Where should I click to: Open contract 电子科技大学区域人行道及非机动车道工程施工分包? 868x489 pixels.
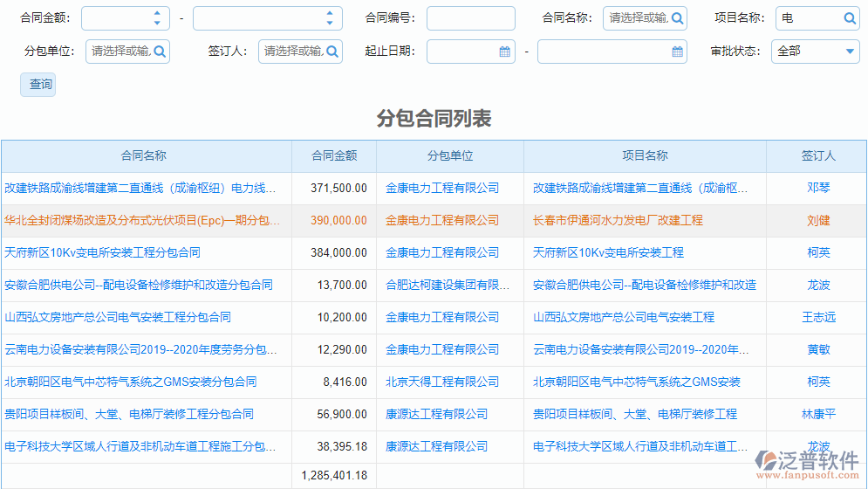tap(140, 446)
